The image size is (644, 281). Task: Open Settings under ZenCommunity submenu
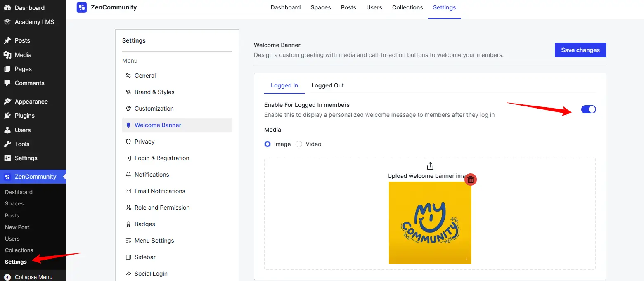16,262
